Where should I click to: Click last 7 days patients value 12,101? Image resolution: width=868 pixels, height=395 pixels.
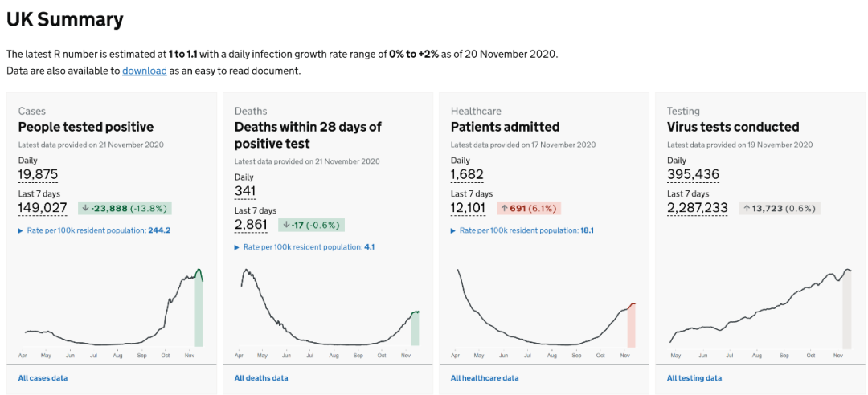468,208
